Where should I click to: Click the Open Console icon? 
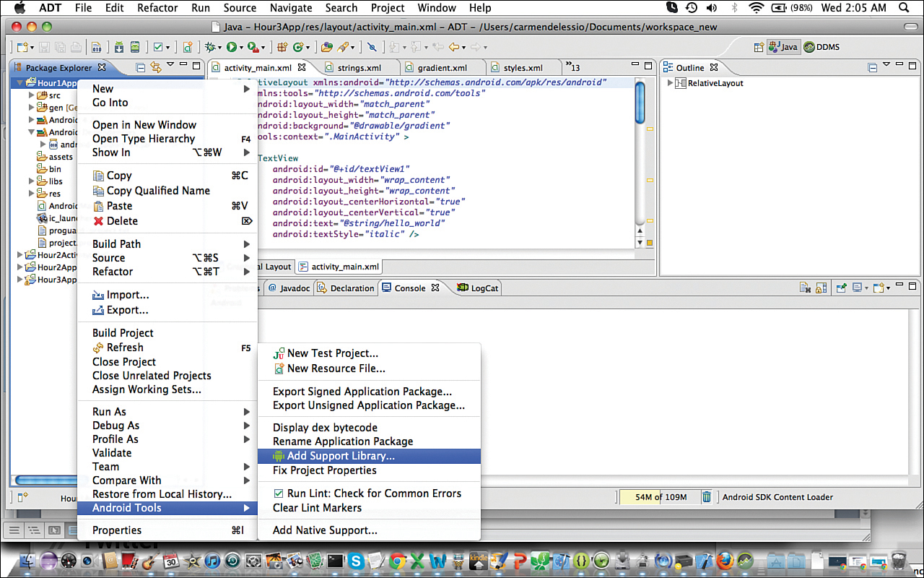pos(878,288)
